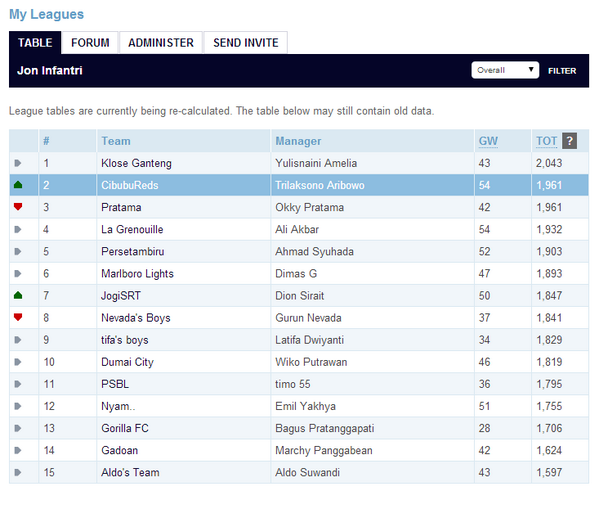Open the Marlboro Lights team

pos(137,274)
